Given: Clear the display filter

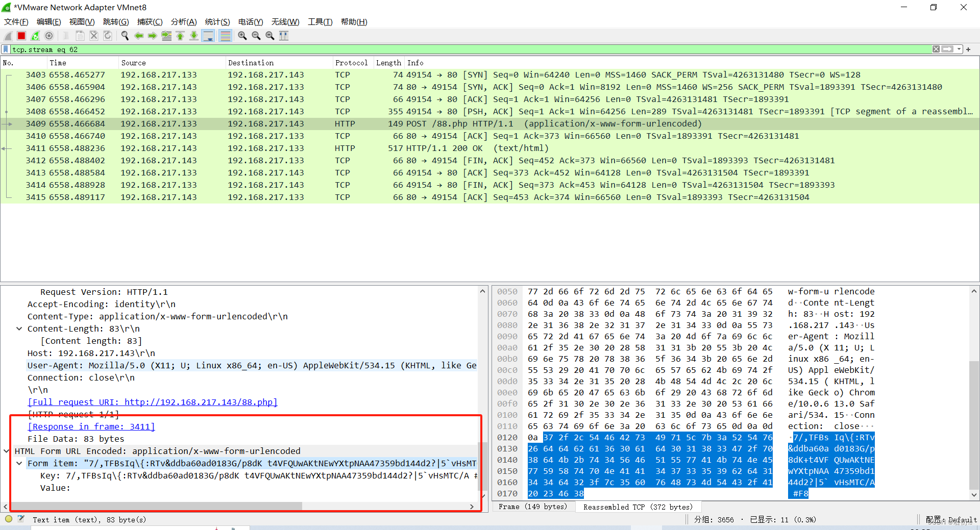Looking at the screenshot, I should point(936,49).
